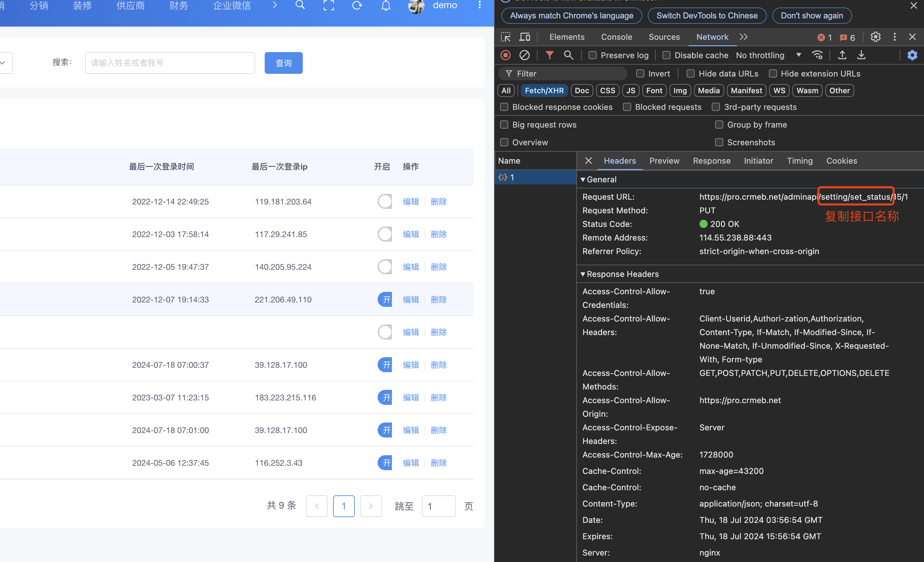Image resolution: width=924 pixels, height=562 pixels.
Task: Export HAR download icon
Action: click(861, 55)
